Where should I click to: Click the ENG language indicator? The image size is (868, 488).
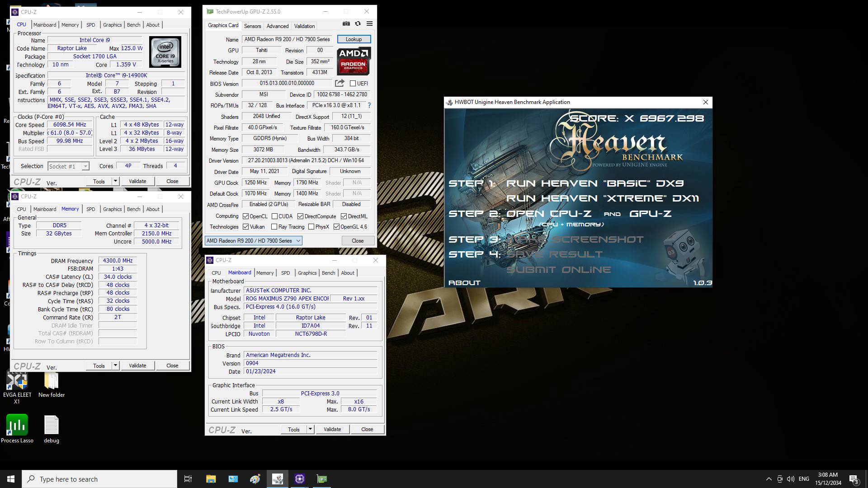point(804,479)
